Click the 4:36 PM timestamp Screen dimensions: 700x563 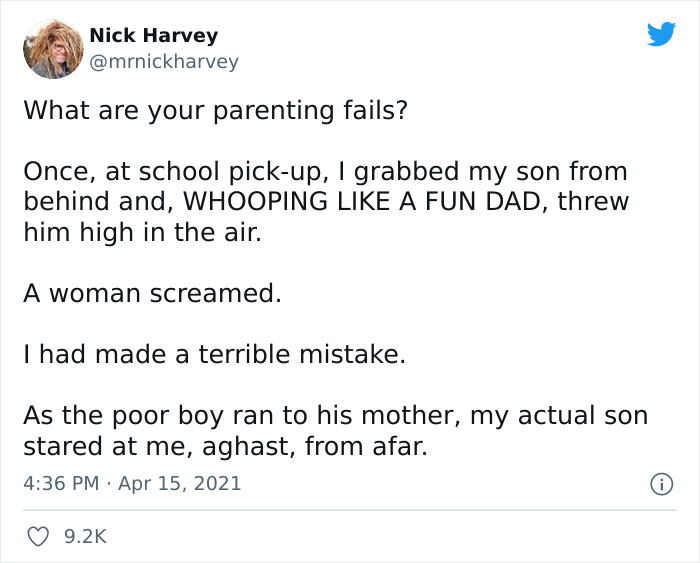pos(61,484)
